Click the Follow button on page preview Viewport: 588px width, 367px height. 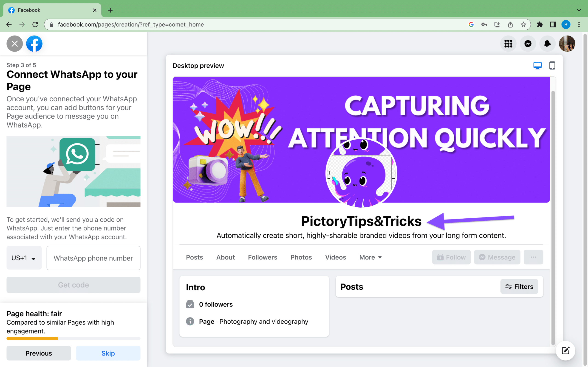coord(451,257)
